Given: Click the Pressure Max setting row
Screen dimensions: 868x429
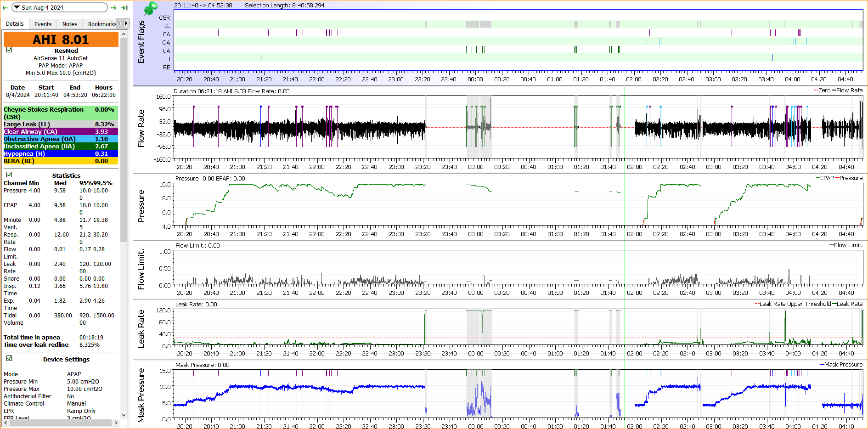Looking at the screenshot, I should click(61, 389).
